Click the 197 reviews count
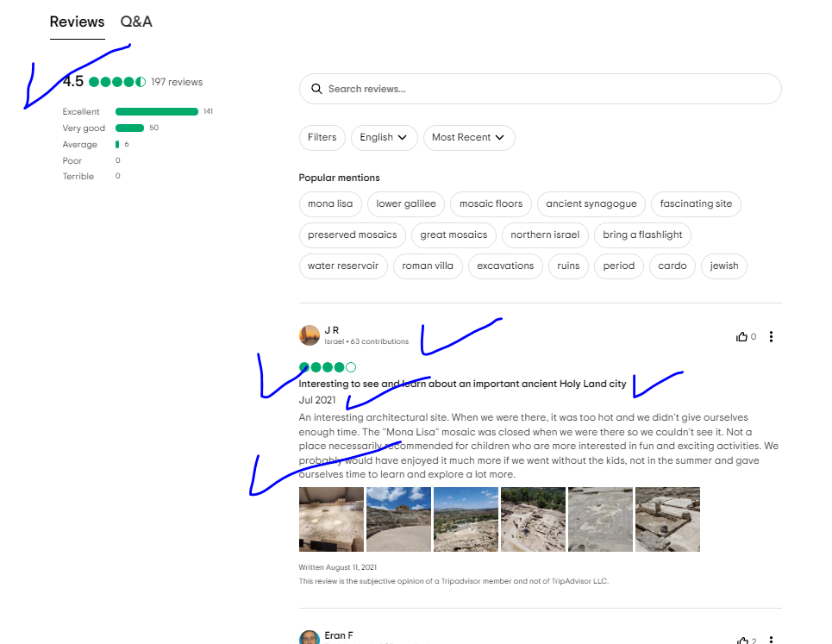The image size is (832, 644). click(x=177, y=82)
